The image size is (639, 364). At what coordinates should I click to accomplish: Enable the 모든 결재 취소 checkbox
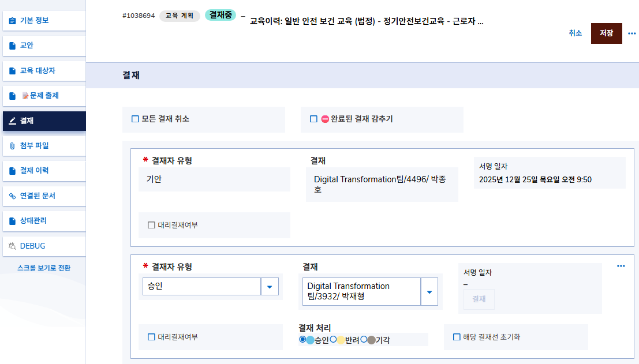[136, 119]
